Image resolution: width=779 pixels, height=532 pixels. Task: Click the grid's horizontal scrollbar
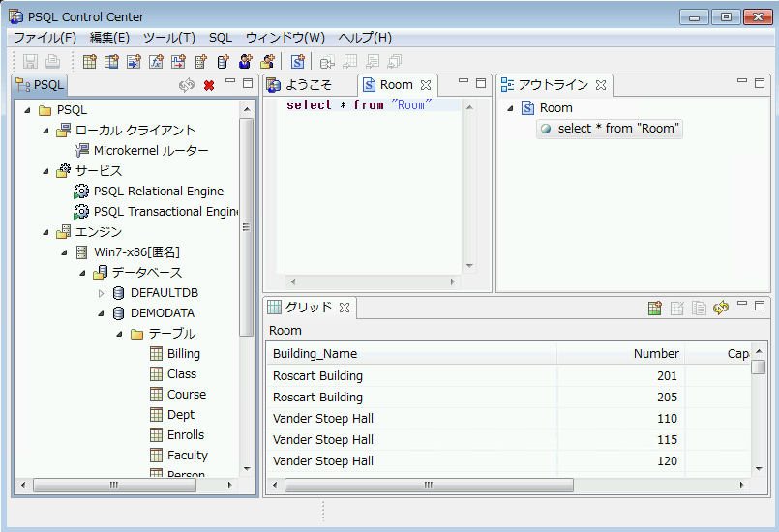click(x=431, y=485)
